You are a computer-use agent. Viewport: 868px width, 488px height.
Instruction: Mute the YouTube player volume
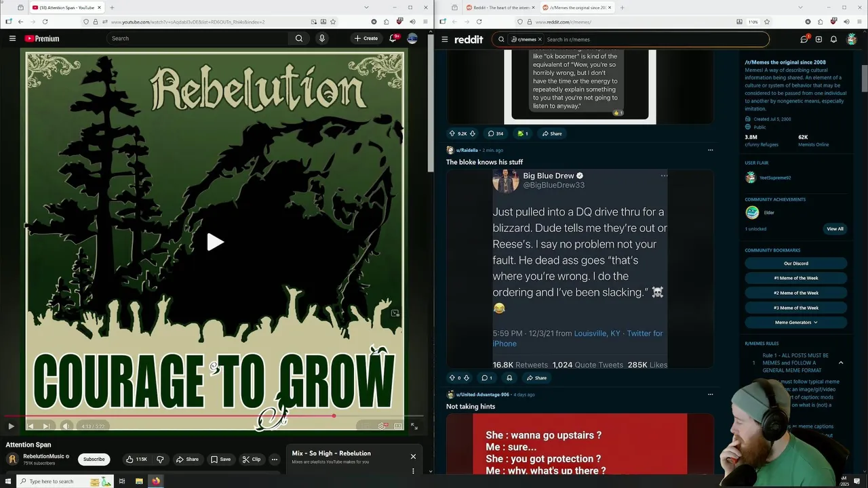[66, 426]
